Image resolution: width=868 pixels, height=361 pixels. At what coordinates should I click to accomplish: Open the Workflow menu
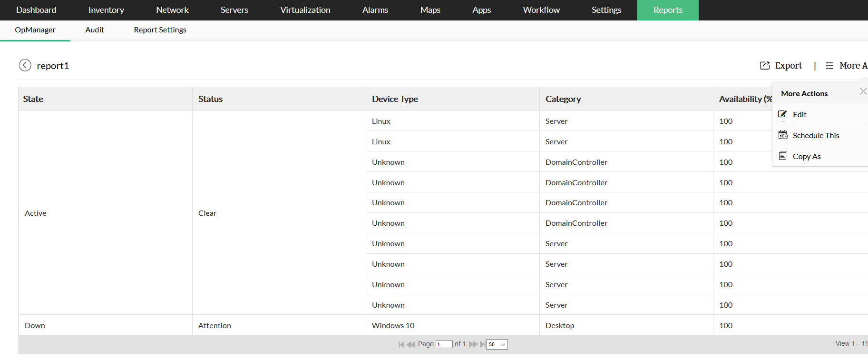(x=541, y=10)
